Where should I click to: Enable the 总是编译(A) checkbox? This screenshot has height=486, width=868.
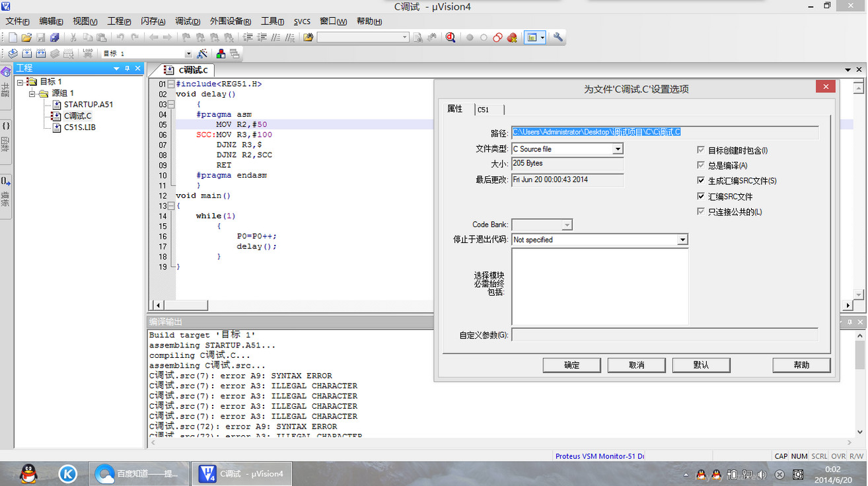(702, 165)
